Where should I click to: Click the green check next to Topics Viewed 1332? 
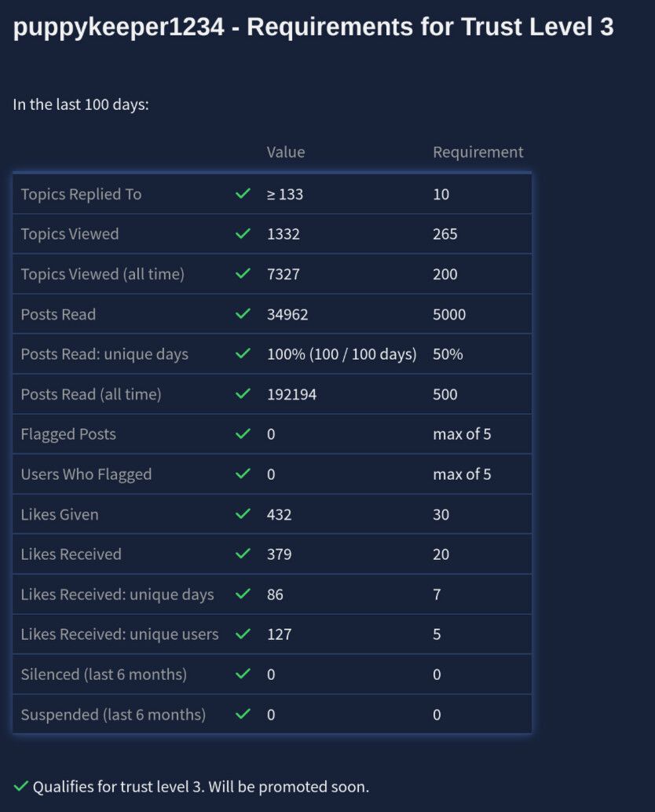tap(243, 234)
